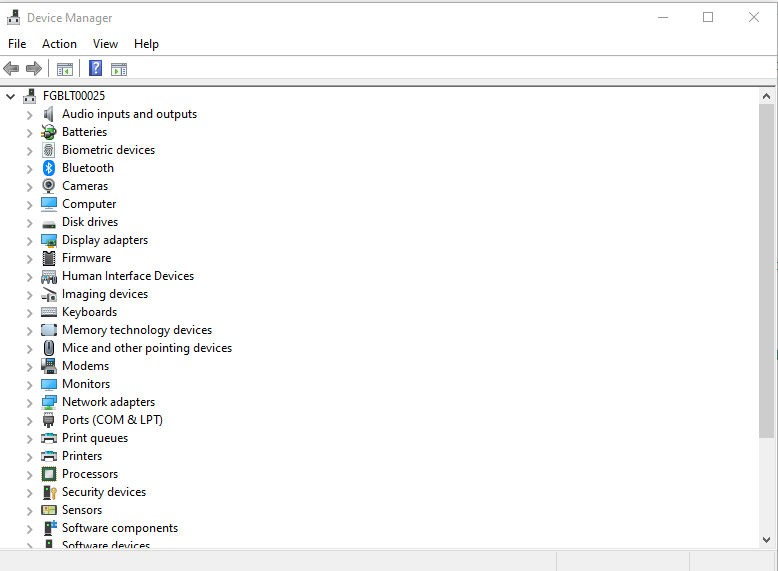Select the Batteries tree entry

(x=84, y=132)
